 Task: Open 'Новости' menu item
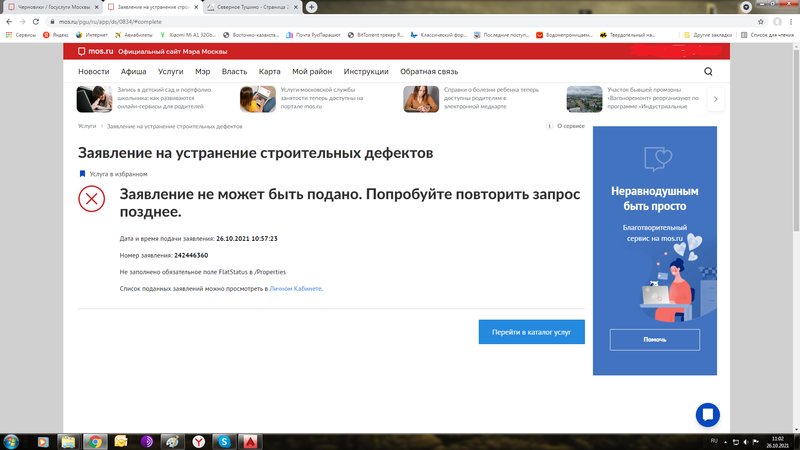click(93, 71)
